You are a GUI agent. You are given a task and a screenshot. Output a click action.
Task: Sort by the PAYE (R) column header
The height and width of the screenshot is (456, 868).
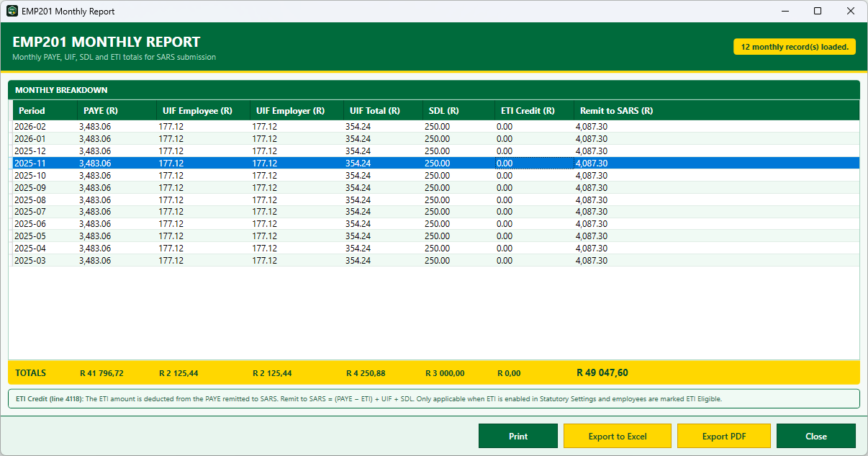pyautogui.click(x=117, y=110)
